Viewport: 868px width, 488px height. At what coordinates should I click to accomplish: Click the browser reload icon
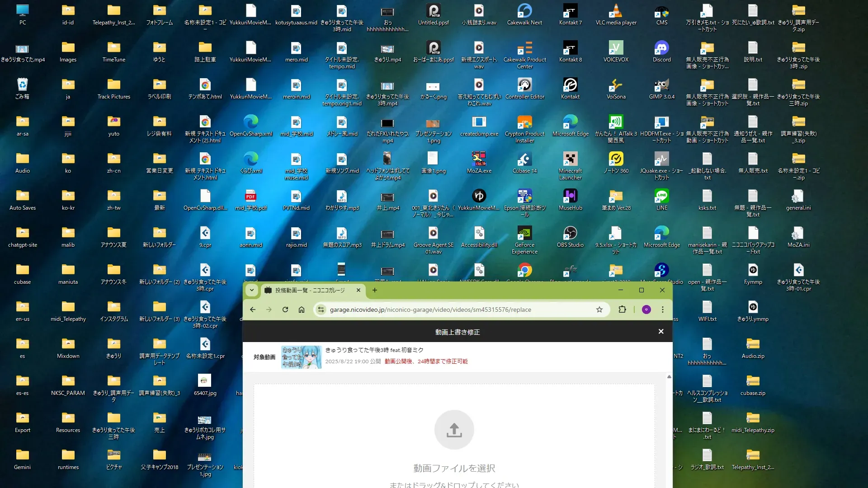(285, 310)
